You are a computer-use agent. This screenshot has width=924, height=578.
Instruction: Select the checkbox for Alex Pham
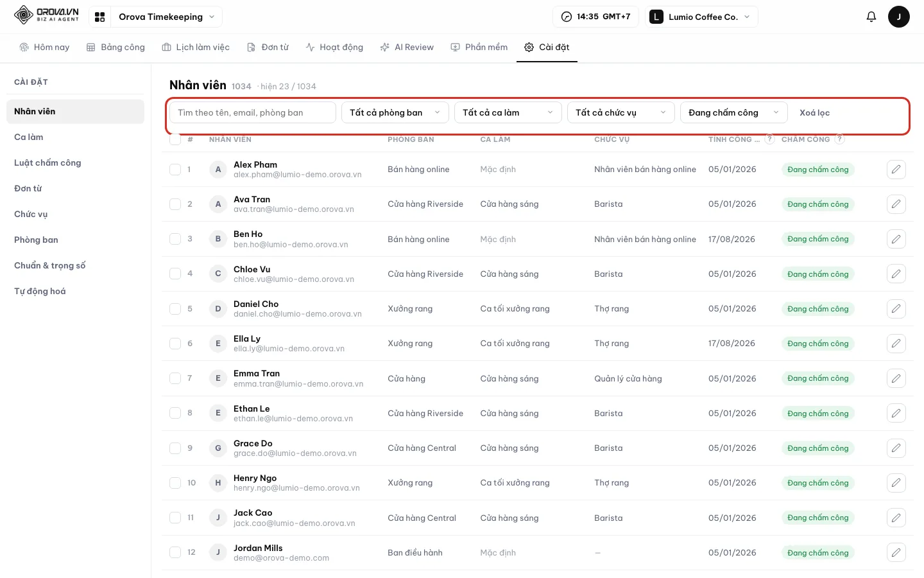click(175, 170)
